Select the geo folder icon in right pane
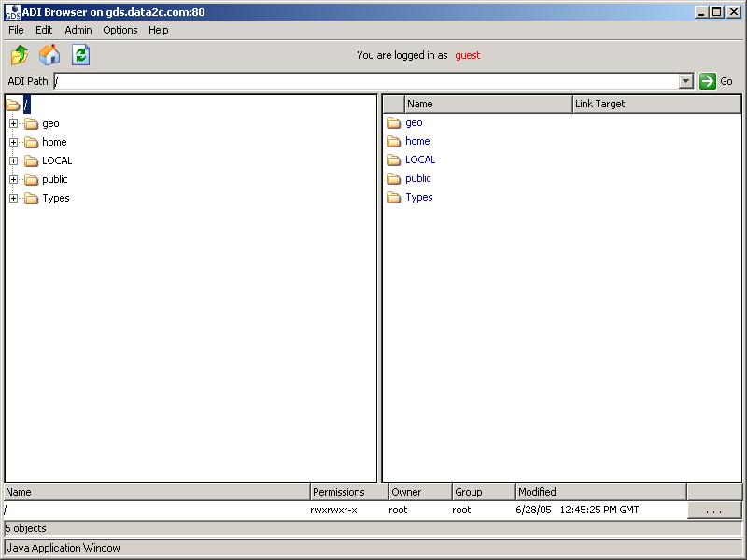 tap(394, 123)
